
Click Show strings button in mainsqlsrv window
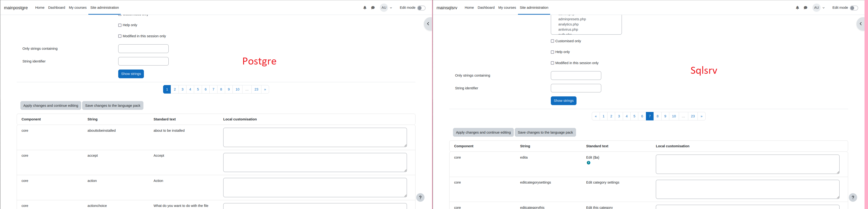point(563,101)
